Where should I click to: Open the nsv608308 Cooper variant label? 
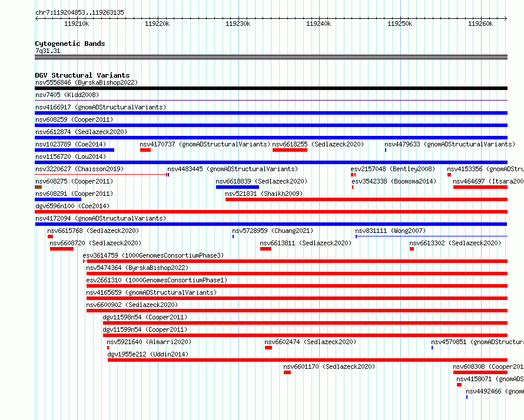(x=488, y=366)
